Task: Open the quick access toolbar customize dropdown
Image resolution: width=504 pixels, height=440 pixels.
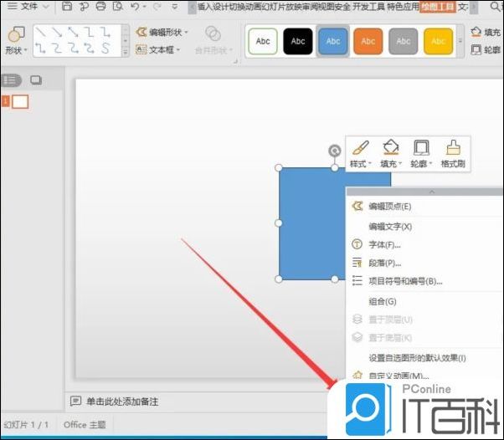Action: (174, 7)
